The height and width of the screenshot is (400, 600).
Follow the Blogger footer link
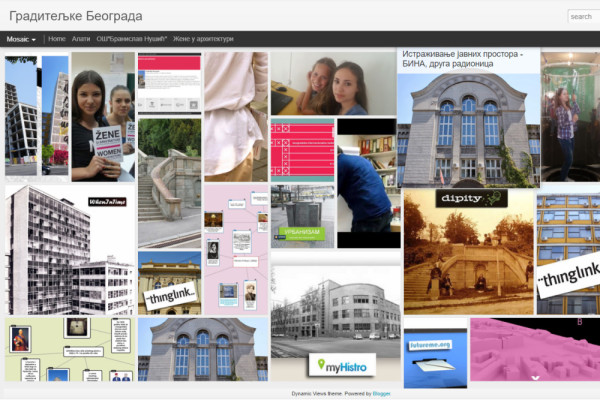[x=382, y=393]
